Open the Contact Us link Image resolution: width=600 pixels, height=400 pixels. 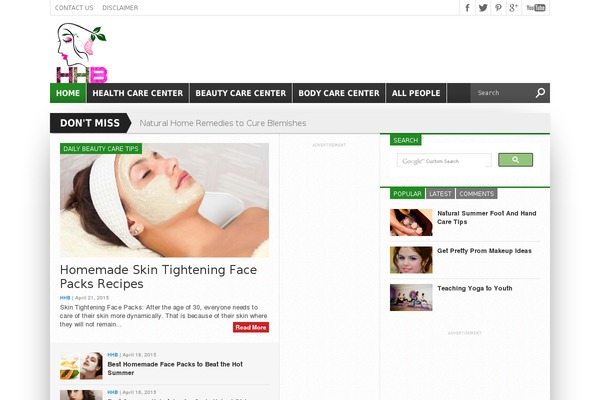74,8
